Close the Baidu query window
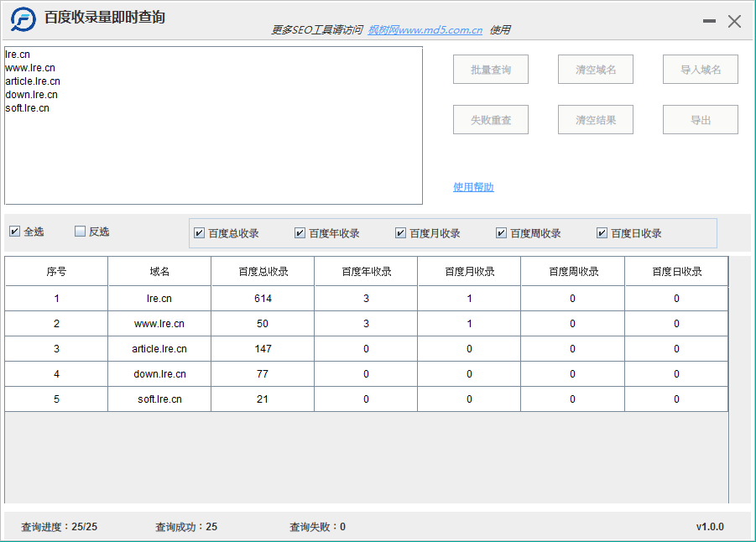 [x=734, y=22]
